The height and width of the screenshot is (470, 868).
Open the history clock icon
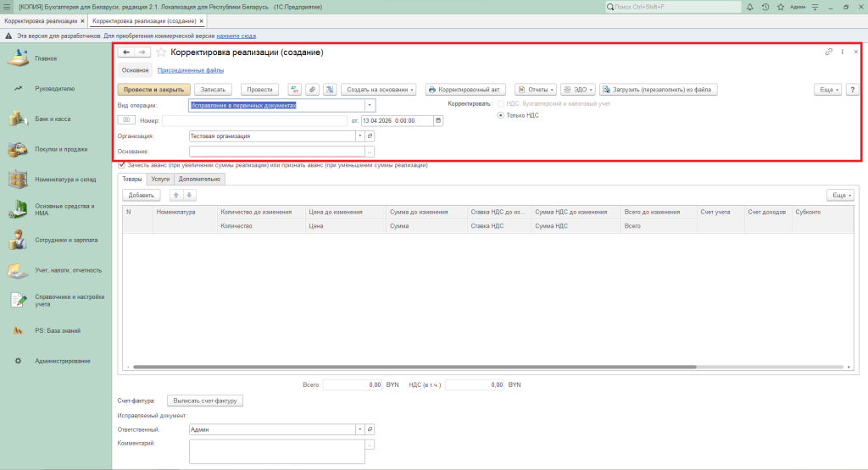765,7
